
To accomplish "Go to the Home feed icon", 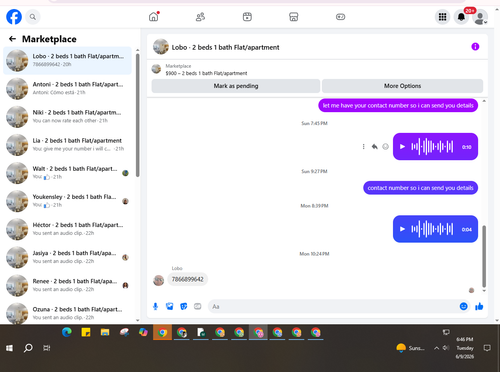I will click(154, 17).
